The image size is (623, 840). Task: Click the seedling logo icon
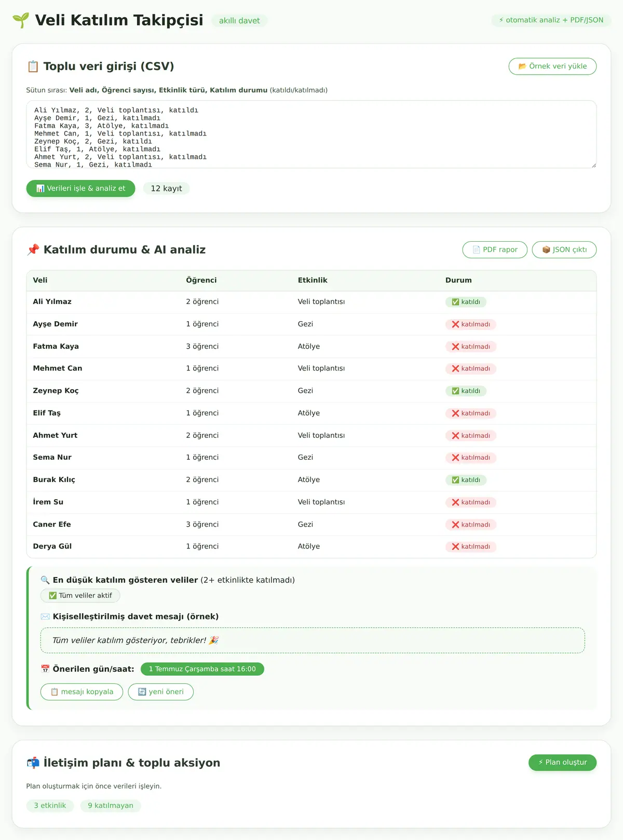[x=21, y=20]
